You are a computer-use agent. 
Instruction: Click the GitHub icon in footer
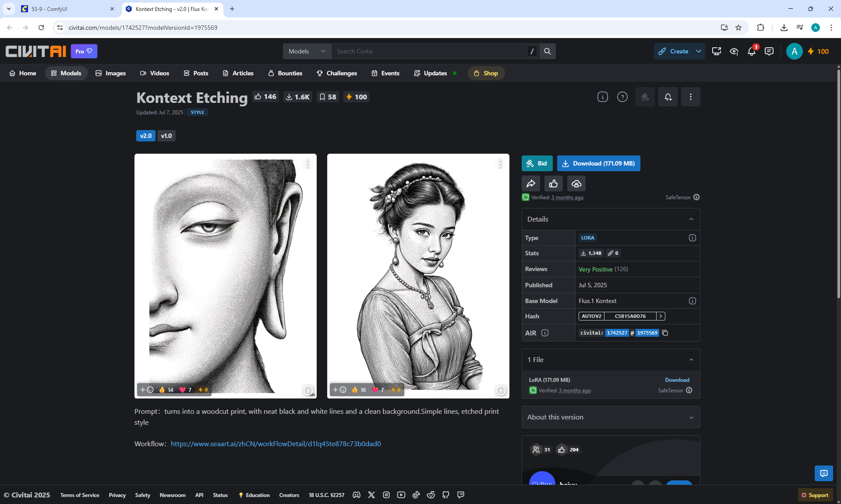click(445, 495)
